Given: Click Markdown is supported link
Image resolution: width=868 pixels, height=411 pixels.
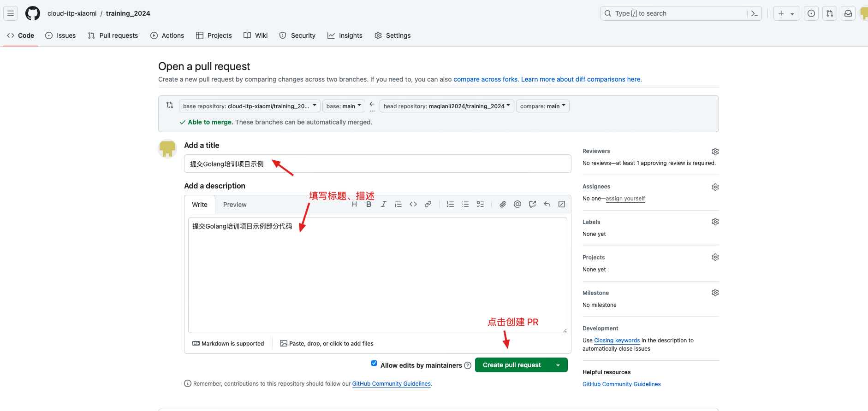Looking at the screenshot, I should point(228,344).
